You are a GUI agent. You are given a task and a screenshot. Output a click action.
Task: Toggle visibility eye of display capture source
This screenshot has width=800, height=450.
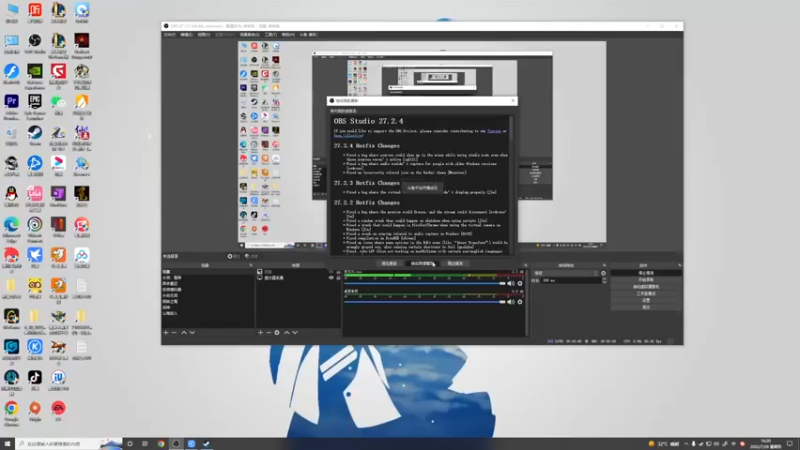331,278
